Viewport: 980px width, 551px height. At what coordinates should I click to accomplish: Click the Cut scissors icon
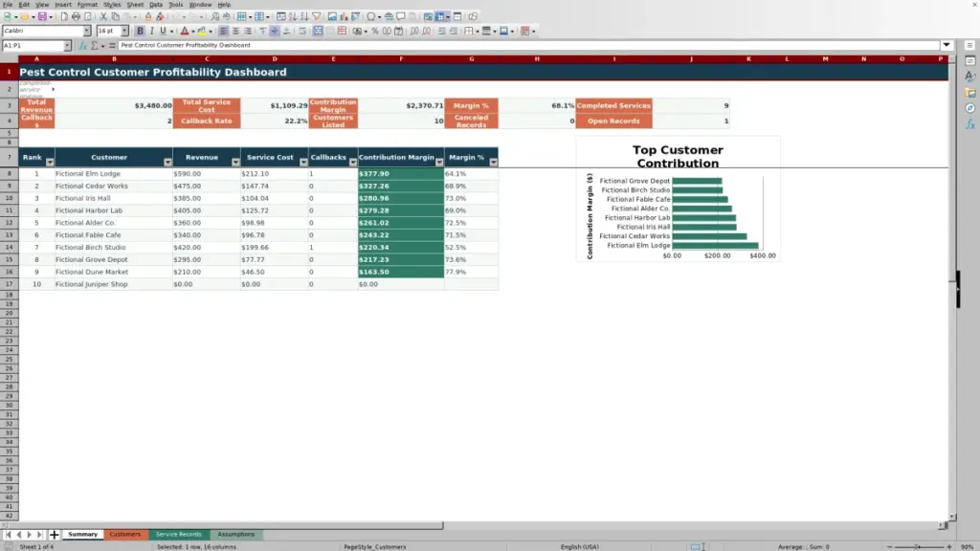[x=103, y=16]
